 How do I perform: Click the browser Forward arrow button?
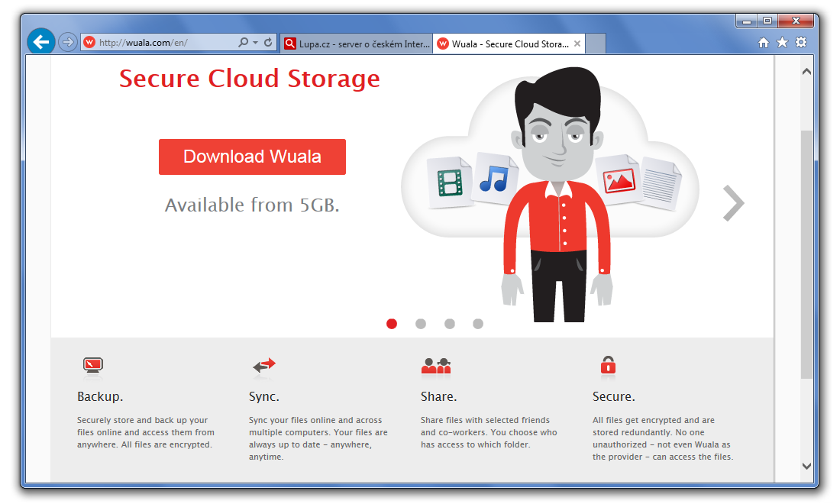pos(68,42)
